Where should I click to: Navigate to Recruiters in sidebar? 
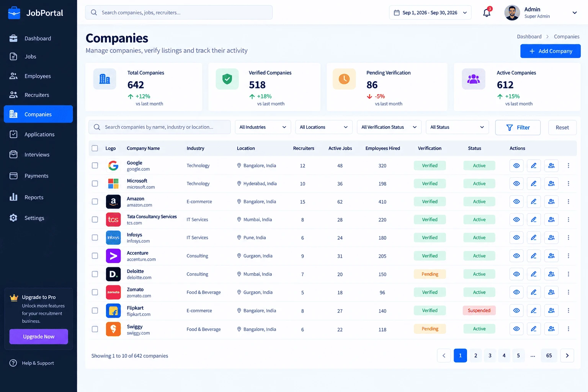pyautogui.click(x=38, y=95)
